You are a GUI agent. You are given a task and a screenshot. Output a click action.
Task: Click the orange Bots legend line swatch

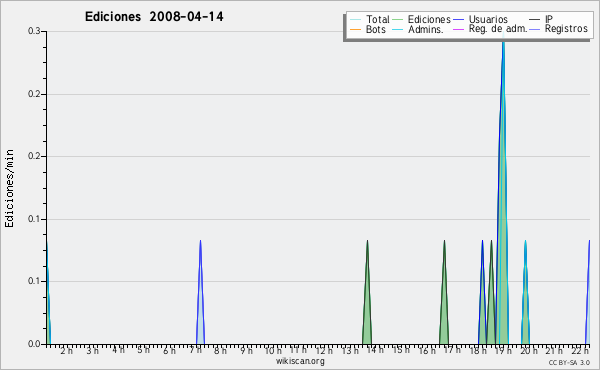click(x=355, y=29)
